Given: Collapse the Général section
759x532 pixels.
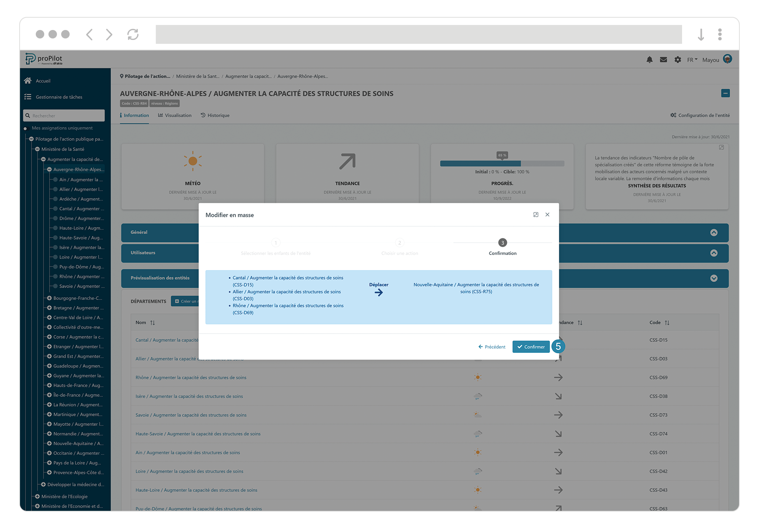Looking at the screenshot, I should (x=714, y=232).
